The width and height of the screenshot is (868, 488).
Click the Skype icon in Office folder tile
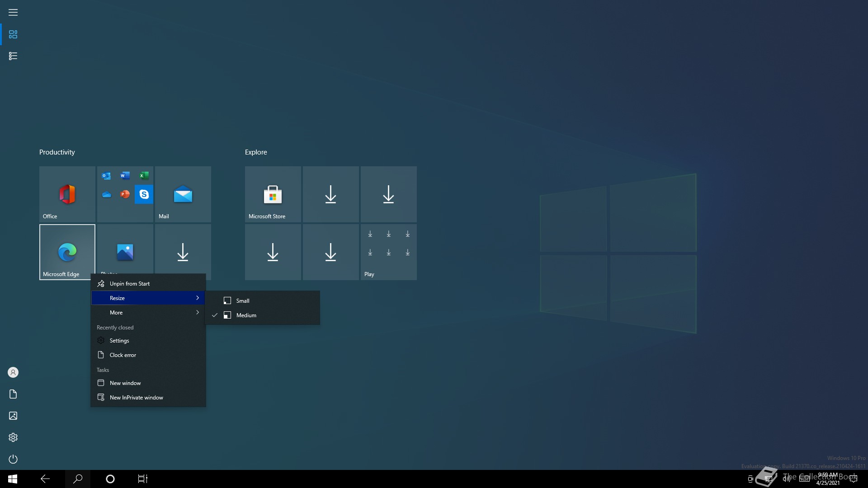point(144,194)
